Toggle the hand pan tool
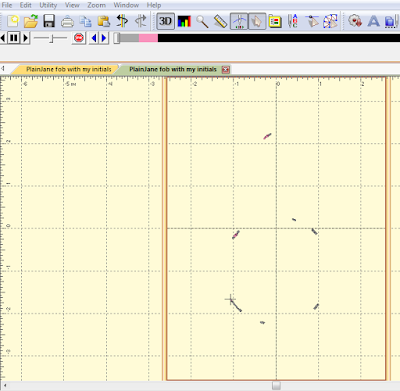Screen dimensions: 400x391 pyautogui.click(x=257, y=21)
